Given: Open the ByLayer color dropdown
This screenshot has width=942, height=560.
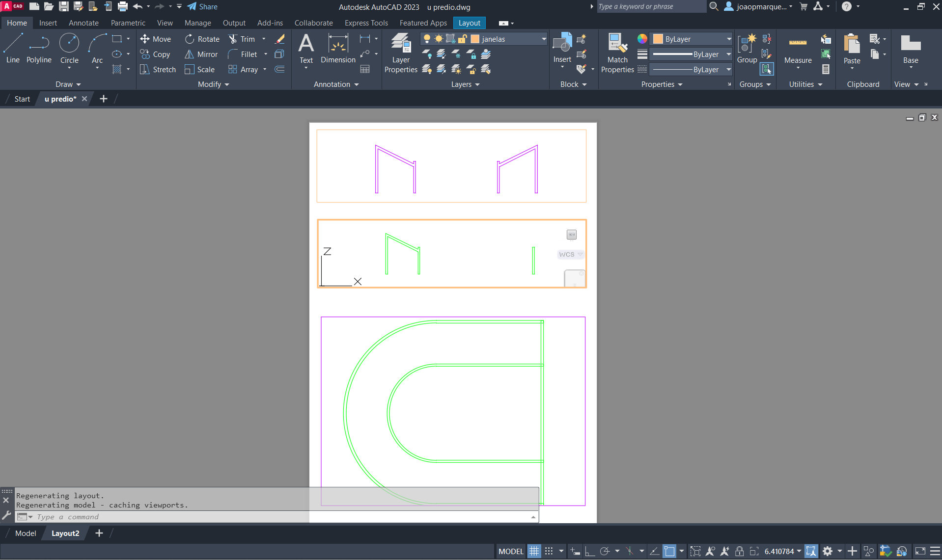Looking at the screenshot, I should (x=729, y=39).
